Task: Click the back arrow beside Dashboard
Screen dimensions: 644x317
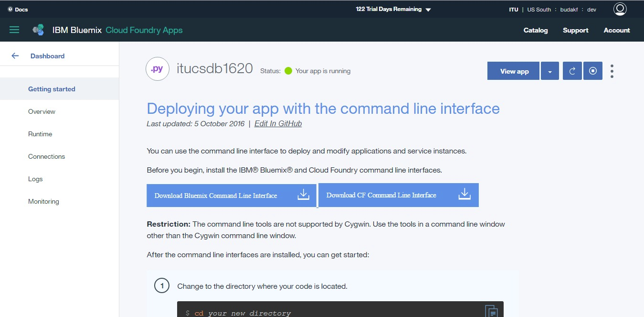Action: click(x=15, y=56)
